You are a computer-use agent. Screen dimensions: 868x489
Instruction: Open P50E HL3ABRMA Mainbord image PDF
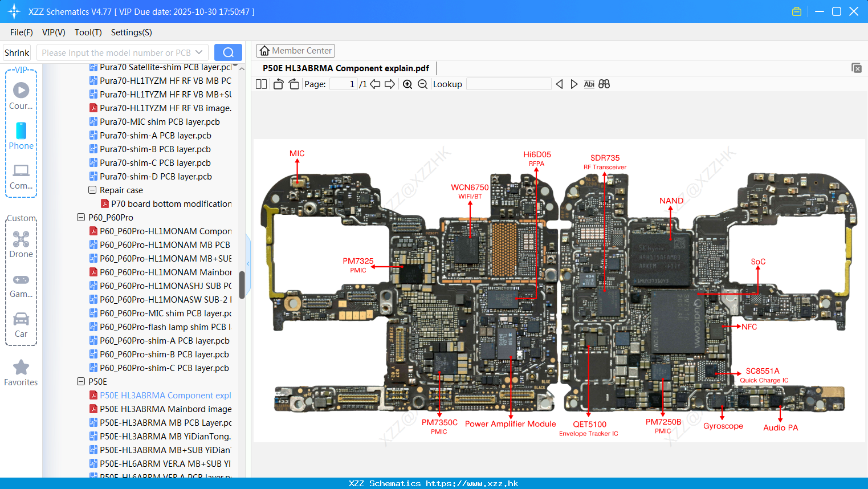click(160, 409)
